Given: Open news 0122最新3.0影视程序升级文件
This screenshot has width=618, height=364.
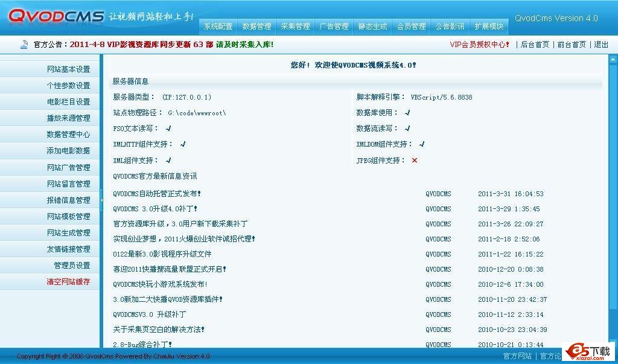Looking at the screenshot, I should (x=162, y=254).
